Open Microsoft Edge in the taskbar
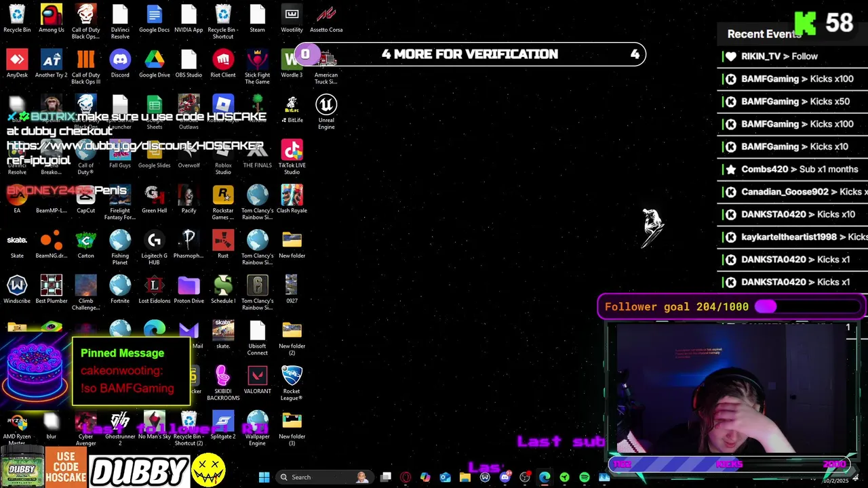This screenshot has width=868, height=488. [x=545, y=477]
